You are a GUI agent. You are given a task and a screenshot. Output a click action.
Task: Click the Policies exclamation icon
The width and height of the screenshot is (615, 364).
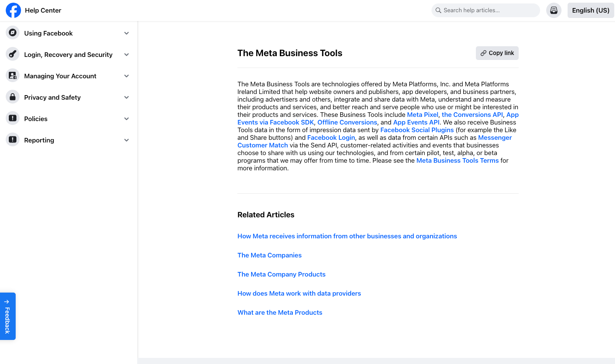coord(13,118)
